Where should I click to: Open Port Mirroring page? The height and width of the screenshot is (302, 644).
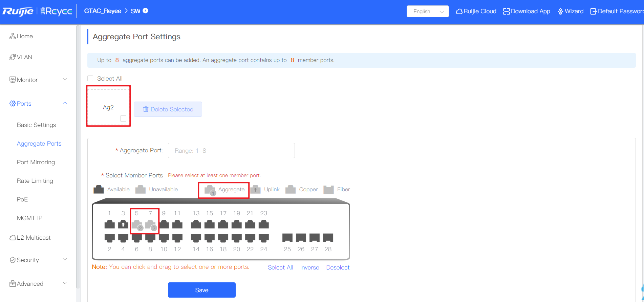click(x=36, y=162)
